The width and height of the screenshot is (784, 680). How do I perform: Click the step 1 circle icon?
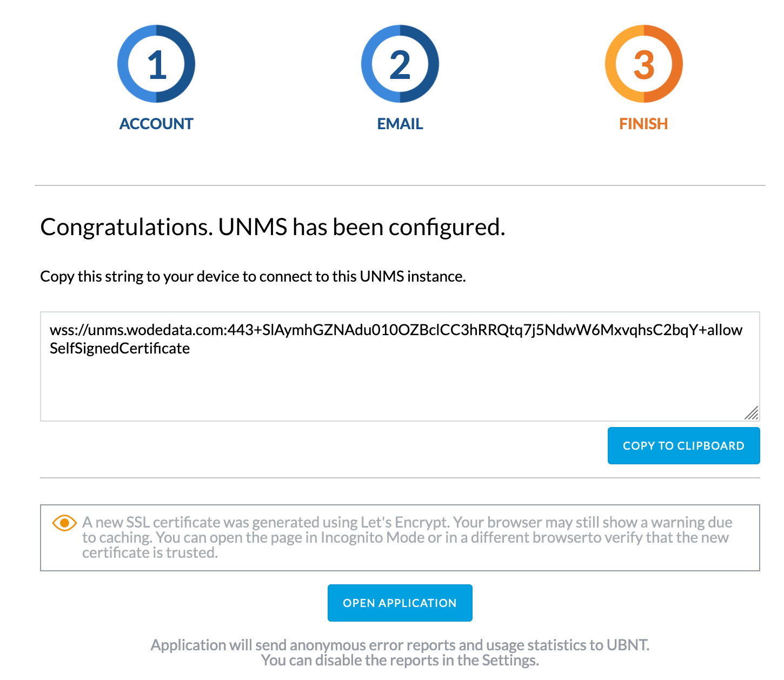[x=156, y=64]
